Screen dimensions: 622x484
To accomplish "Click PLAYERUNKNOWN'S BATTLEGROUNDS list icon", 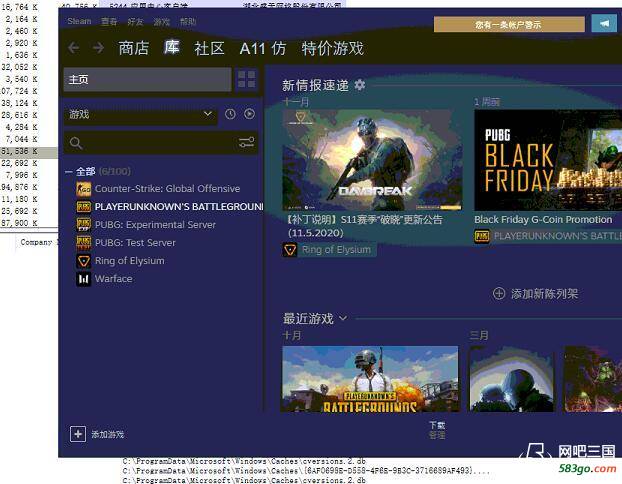I will coord(83,207).
